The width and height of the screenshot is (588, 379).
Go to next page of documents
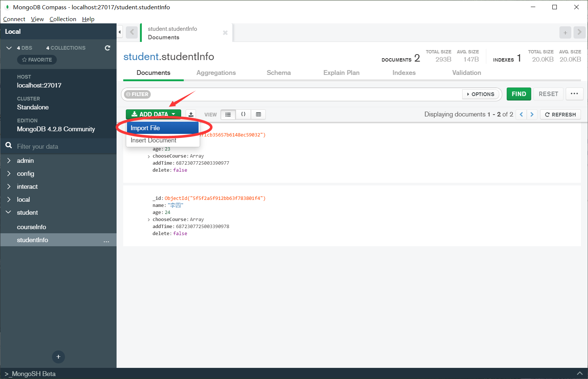[x=532, y=114]
